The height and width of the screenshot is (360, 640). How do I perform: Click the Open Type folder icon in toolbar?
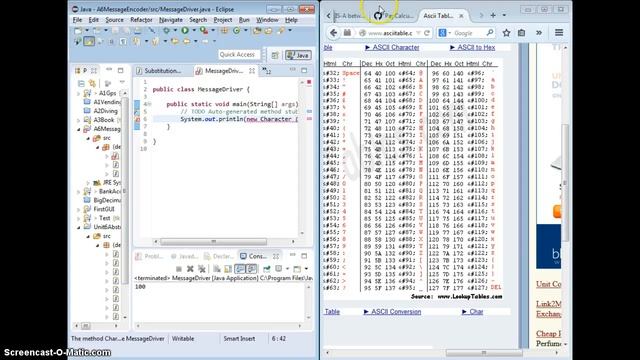[257, 31]
